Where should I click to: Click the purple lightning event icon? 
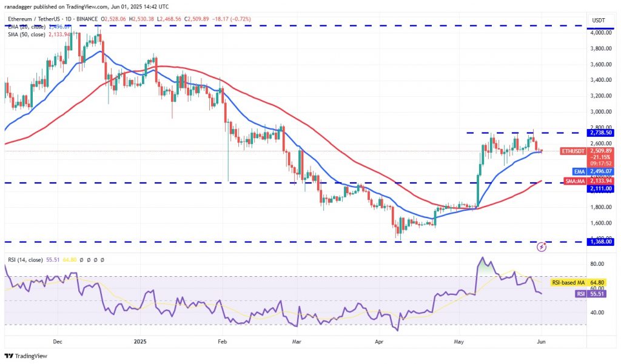(x=542, y=247)
